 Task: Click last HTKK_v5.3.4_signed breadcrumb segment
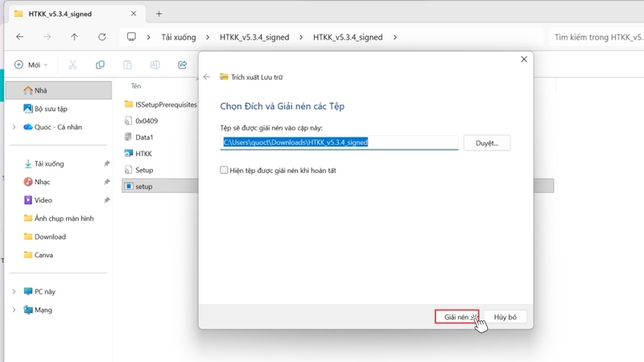pyautogui.click(x=348, y=37)
